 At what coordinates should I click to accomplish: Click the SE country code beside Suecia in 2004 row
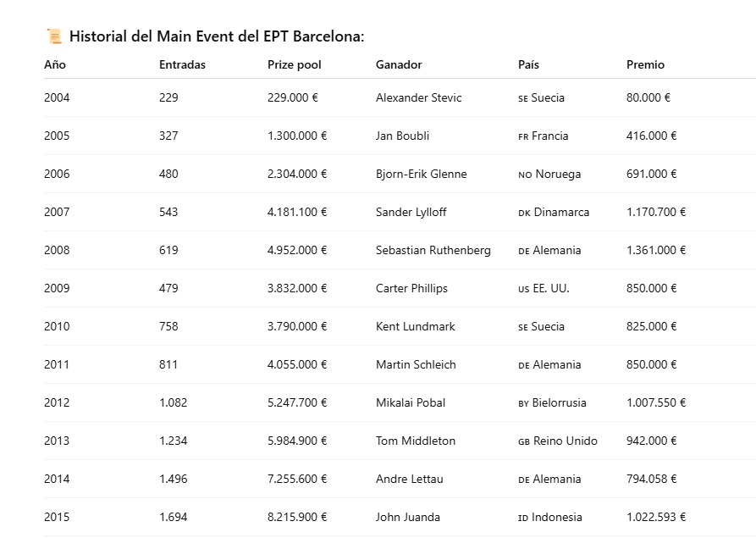coord(523,98)
